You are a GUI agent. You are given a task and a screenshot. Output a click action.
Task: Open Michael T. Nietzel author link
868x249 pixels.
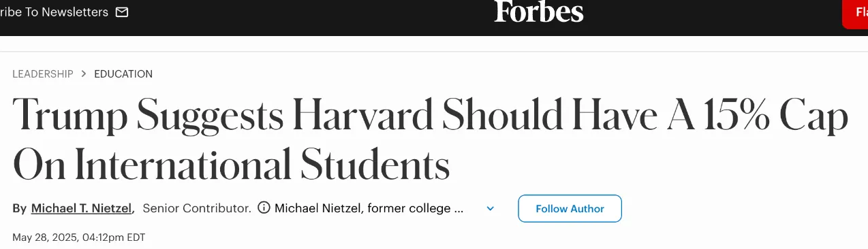[82, 208]
